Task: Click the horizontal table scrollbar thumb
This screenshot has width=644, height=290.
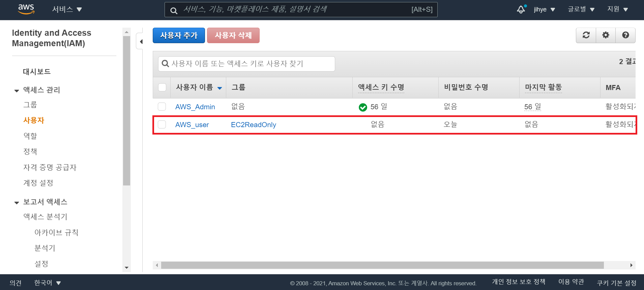Action: (382, 265)
